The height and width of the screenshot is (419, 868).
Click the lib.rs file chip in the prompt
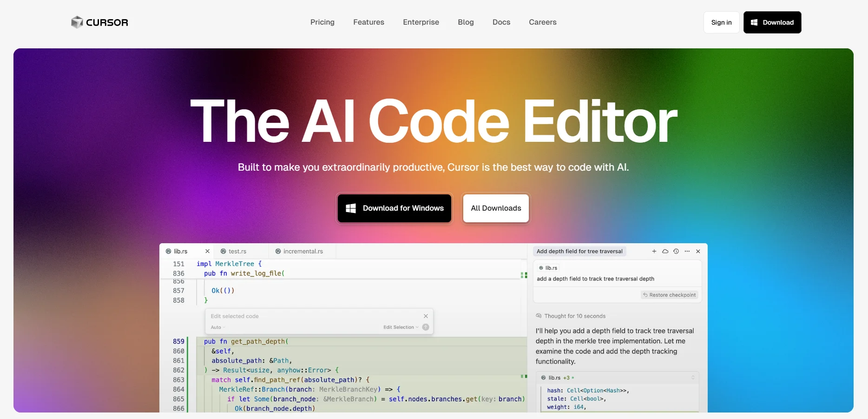pyautogui.click(x=548, y=268)
